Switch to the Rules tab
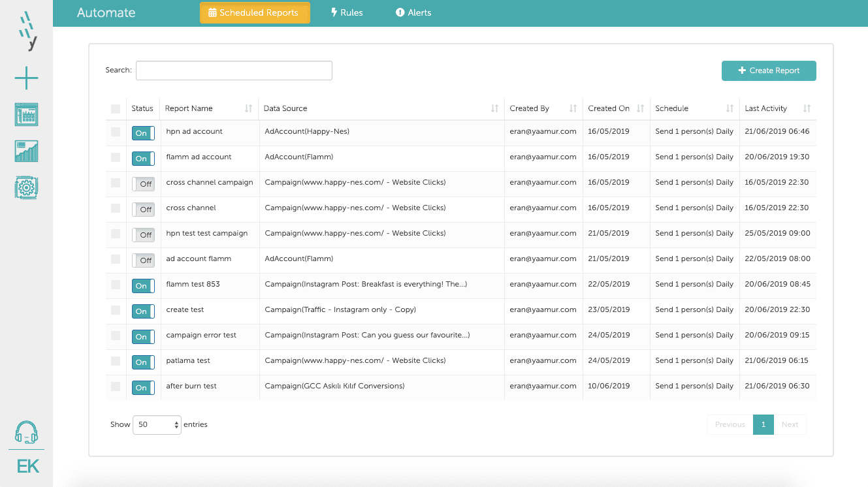This screenshot has height=487, width=868. point(346,12)
